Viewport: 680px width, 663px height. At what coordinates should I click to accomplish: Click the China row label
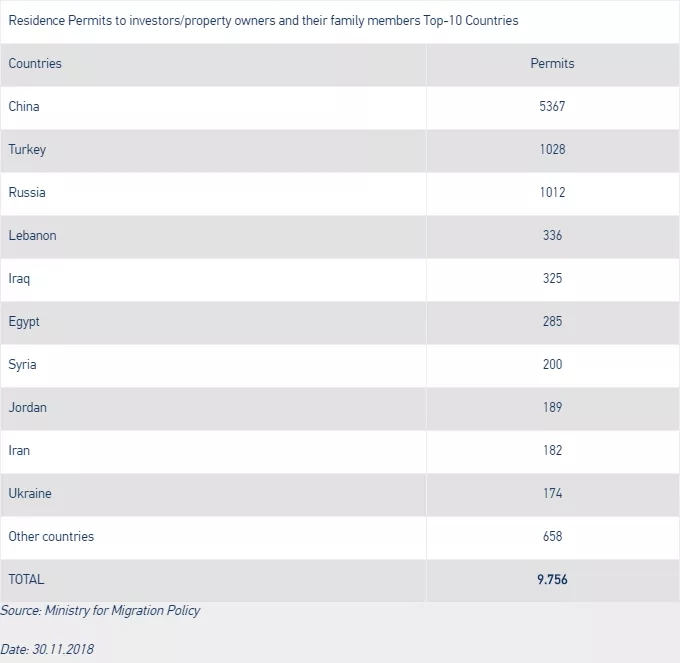pyautogui.click(x=24, y=106)
